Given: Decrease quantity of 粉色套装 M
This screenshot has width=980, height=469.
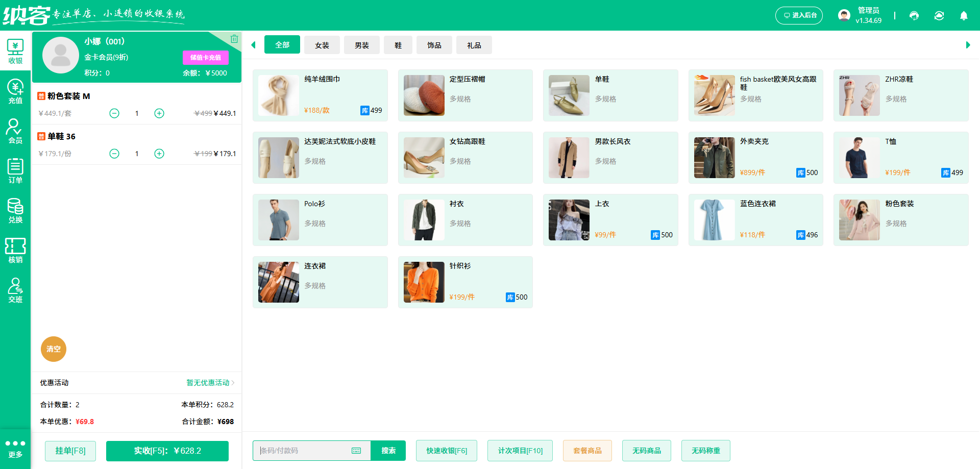Looking at the screenshot, I should [114, 113].
